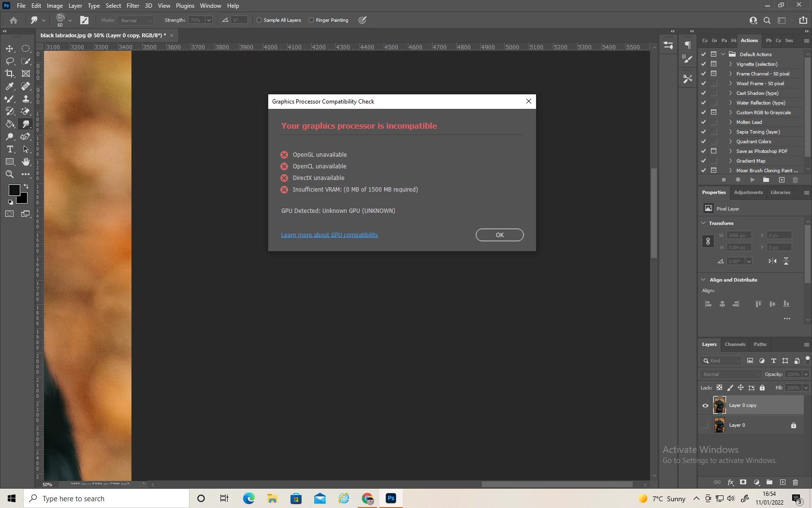
Task: Collapse Align and Distribute section
Action: (x=704, y=280)
